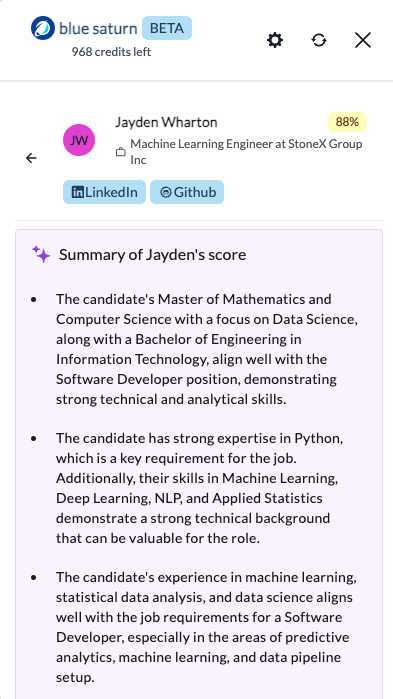393x699 pixels.
Task: Open settings with the gear icon
Action: (x=274, y=41)
